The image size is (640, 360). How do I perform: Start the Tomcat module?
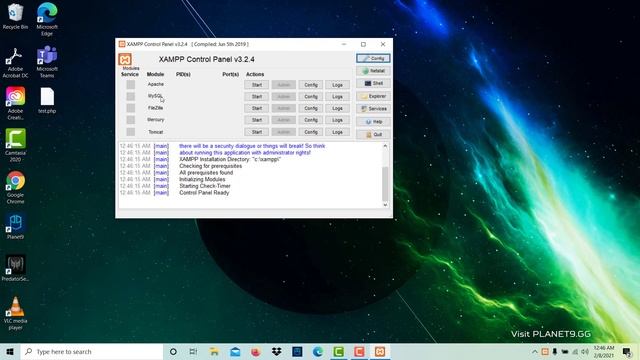[257, 132]
